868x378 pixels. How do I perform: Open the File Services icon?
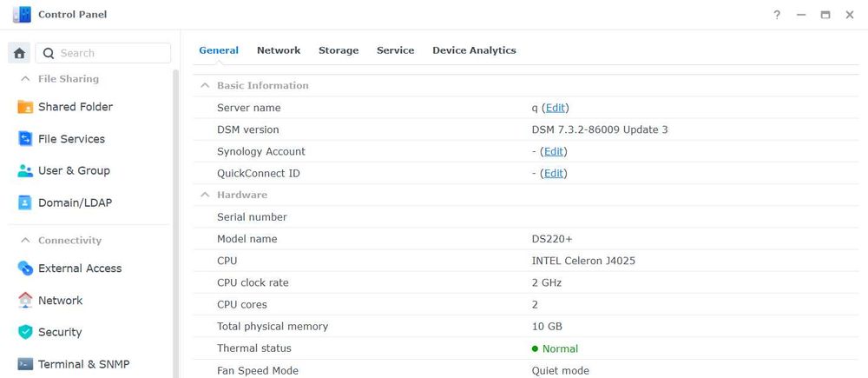point(25,138)
